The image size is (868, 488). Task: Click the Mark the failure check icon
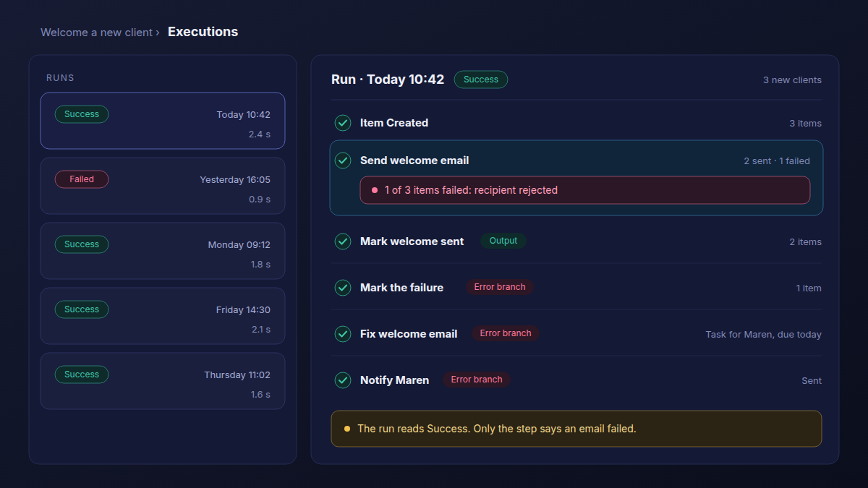[x=343, y=288]
